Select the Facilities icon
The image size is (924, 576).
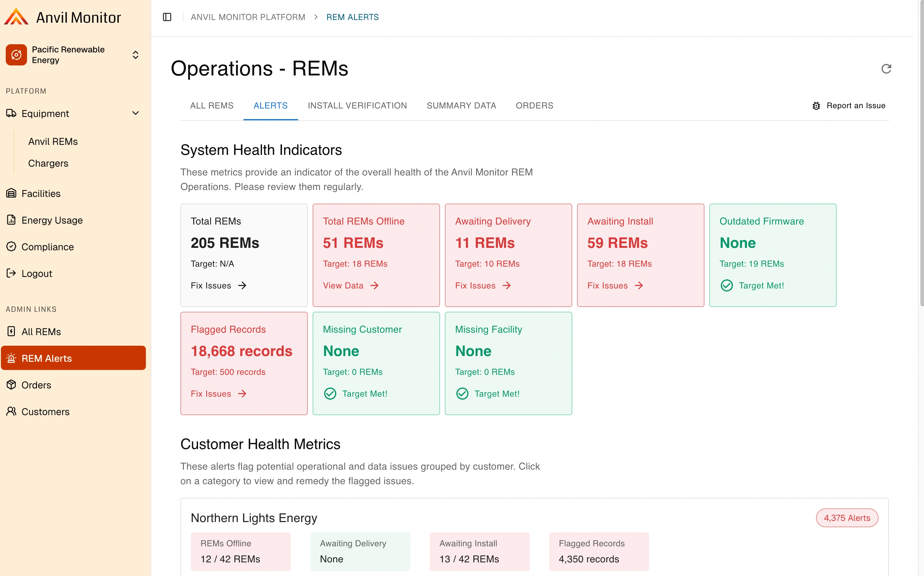point(11,193)
